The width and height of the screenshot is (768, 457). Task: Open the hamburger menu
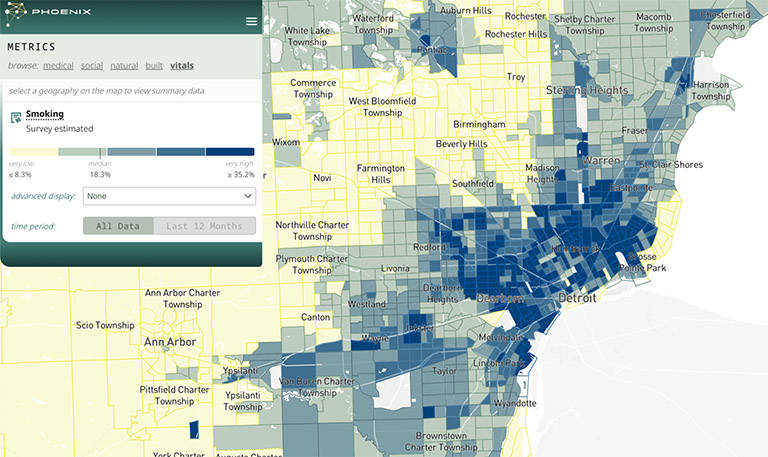pyautogui.click(x=251, y=21)
